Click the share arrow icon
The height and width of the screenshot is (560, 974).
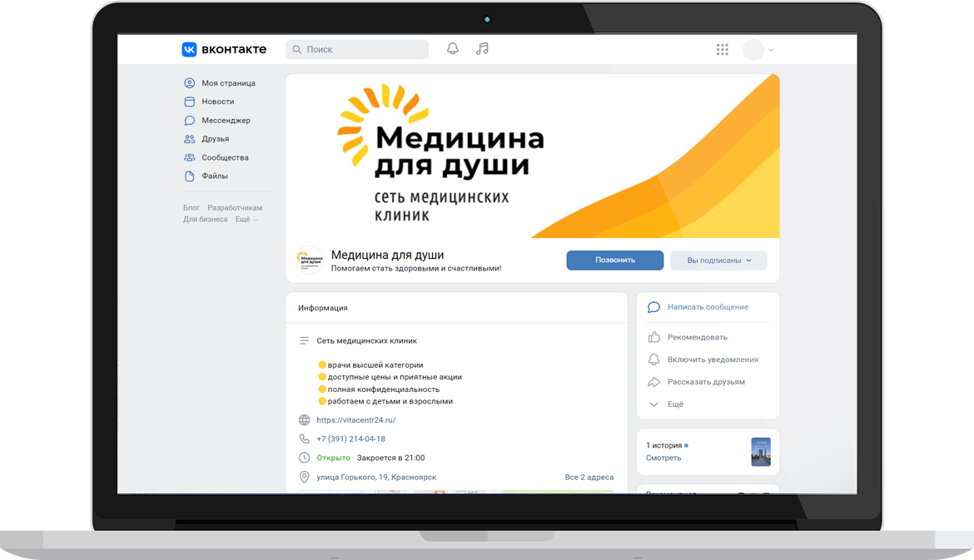[x=653, y=382]
